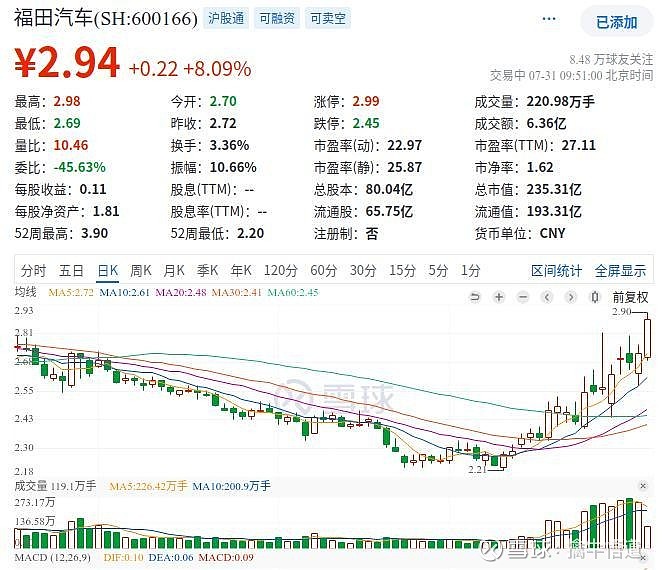
Task: Click the 52周最低 value 2.20
Action: [250, 233]
